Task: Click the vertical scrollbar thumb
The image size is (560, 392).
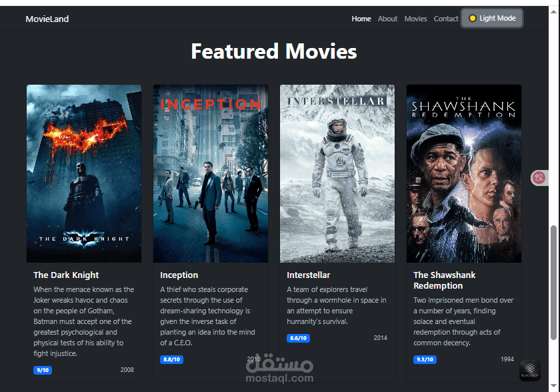Action: coord(553,283)
